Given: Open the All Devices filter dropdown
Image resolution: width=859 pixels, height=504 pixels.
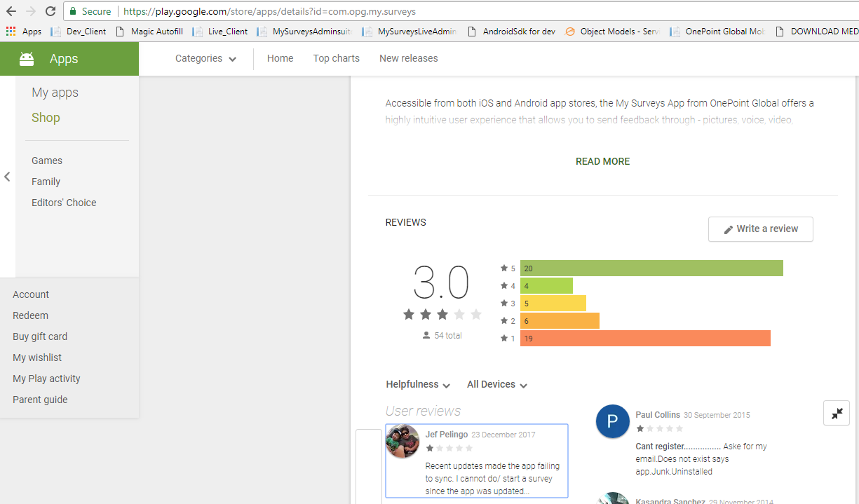Looking at the screenshot, I should (497, 385).
